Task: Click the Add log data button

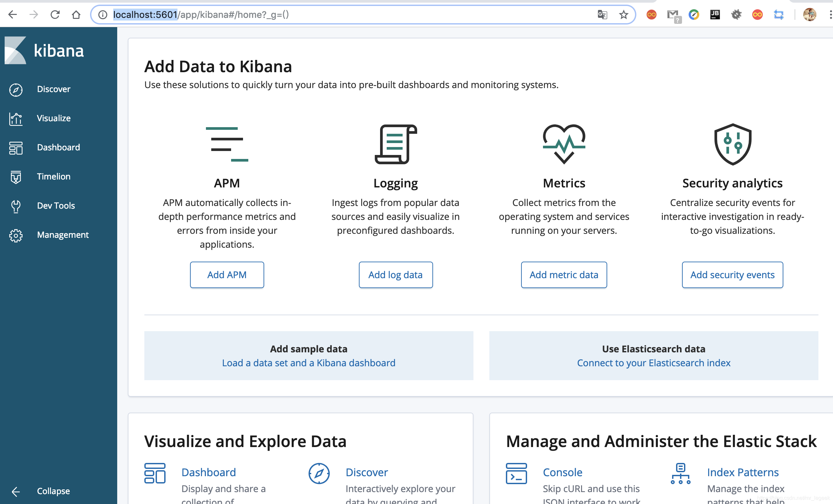Action: [395, 275]
